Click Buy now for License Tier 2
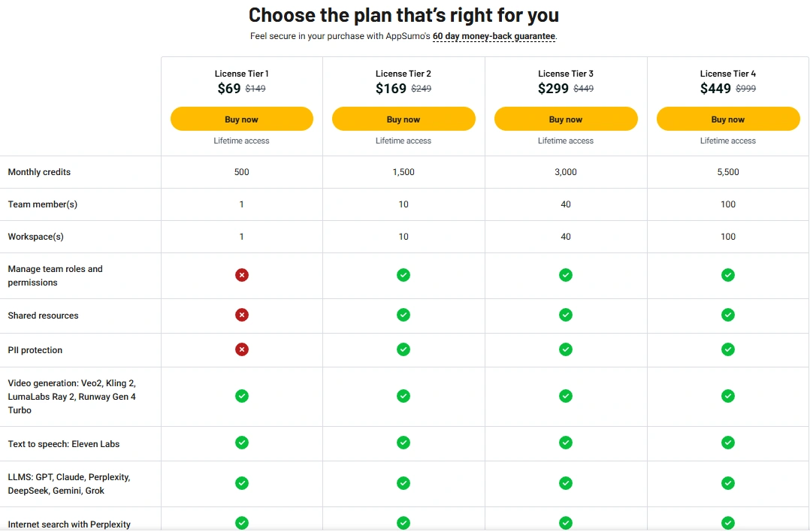This screenshot has height=532, width=810. 403,119
